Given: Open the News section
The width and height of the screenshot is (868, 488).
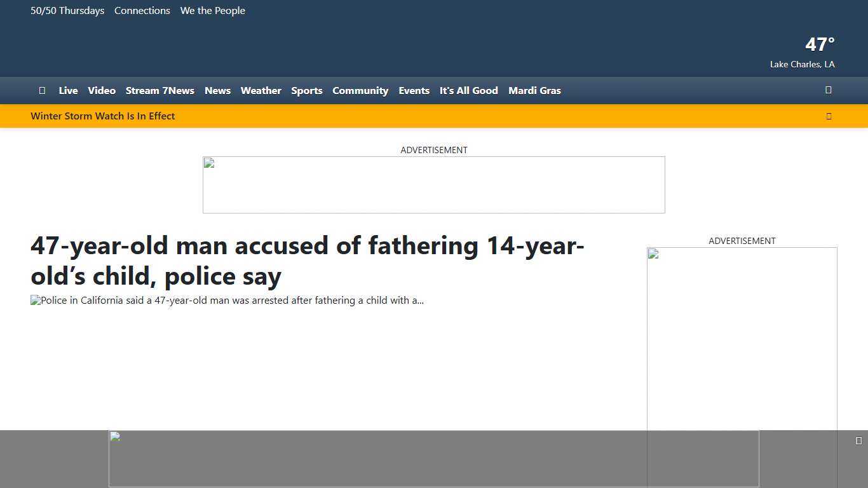Looking at the screenshot, I should [217, 90].
